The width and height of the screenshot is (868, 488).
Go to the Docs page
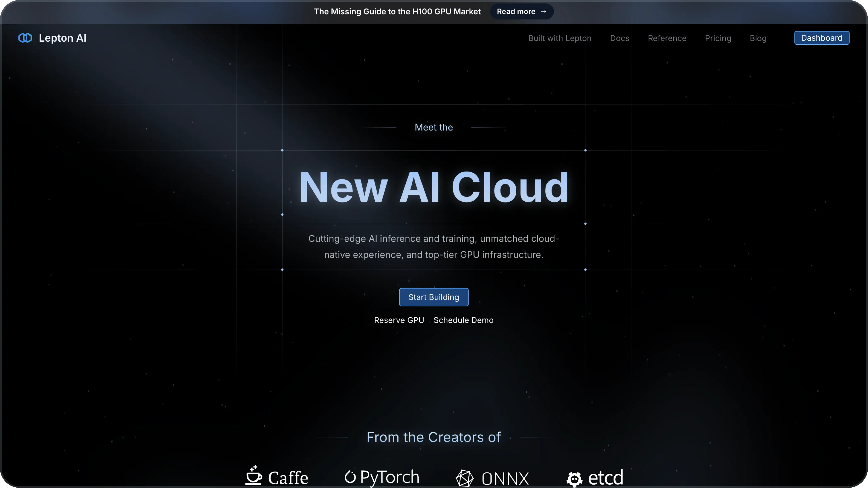[619, 38]
